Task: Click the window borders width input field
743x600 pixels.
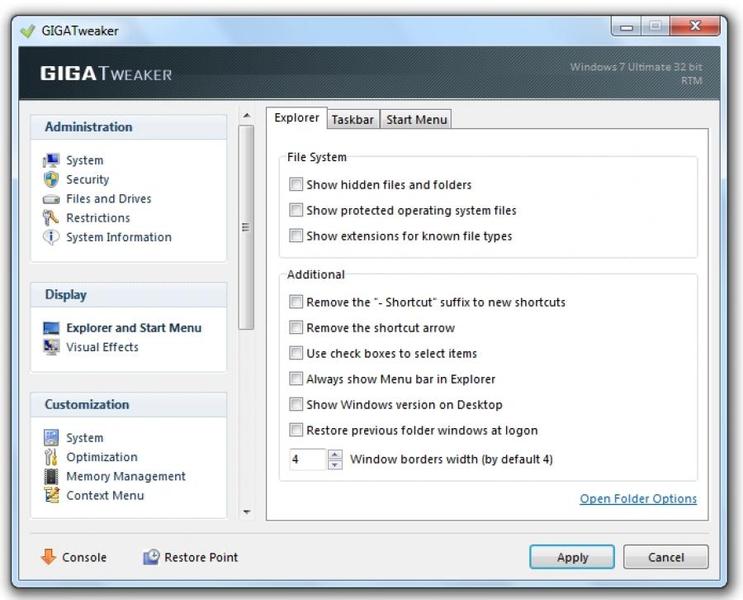Action: [308, 459]
